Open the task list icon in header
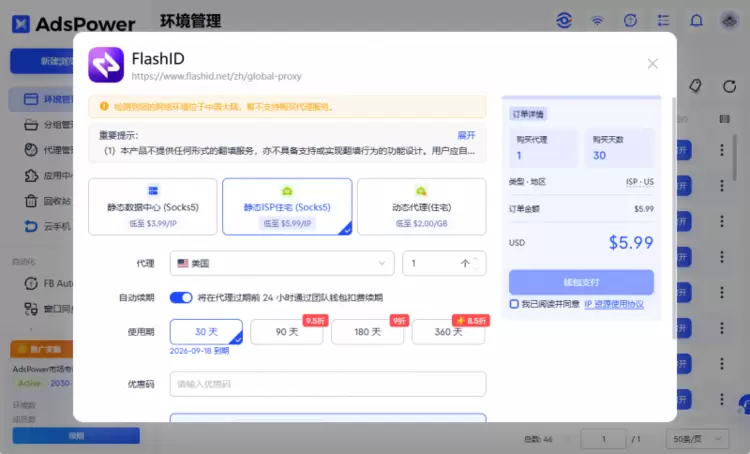750x454 pixels. click(663, 21)
